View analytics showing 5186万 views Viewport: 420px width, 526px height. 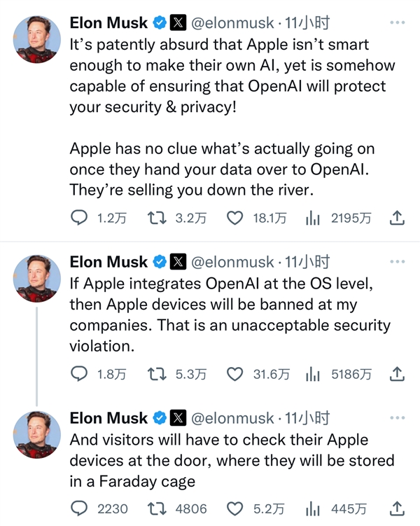(312, 375)
